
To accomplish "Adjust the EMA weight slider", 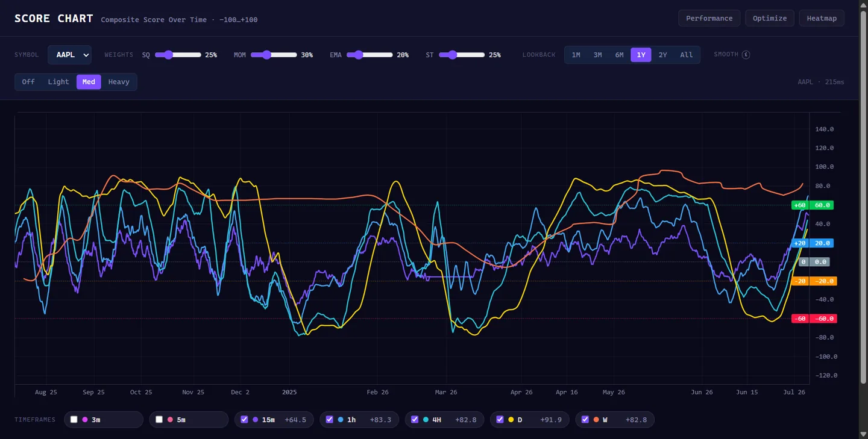I will [x=370, y=55].
